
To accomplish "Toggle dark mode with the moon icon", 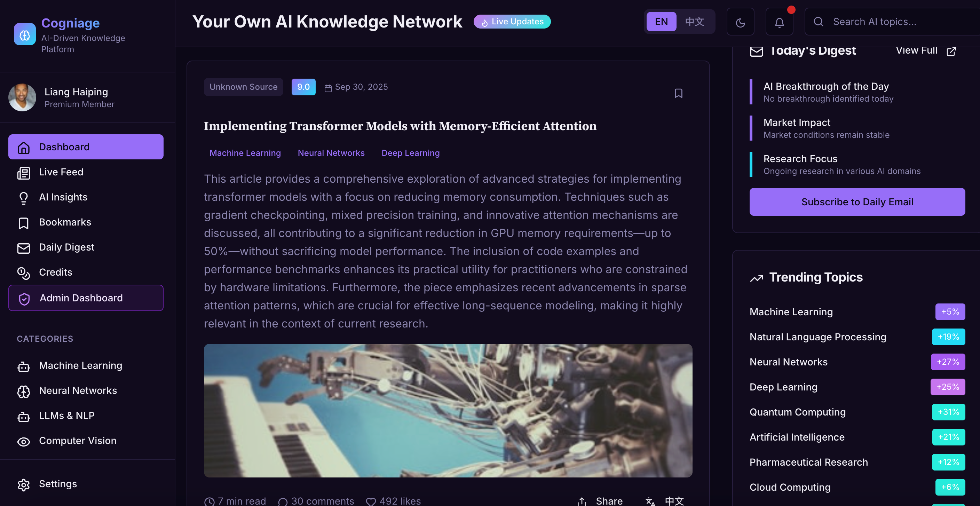I will coord(740,22).
